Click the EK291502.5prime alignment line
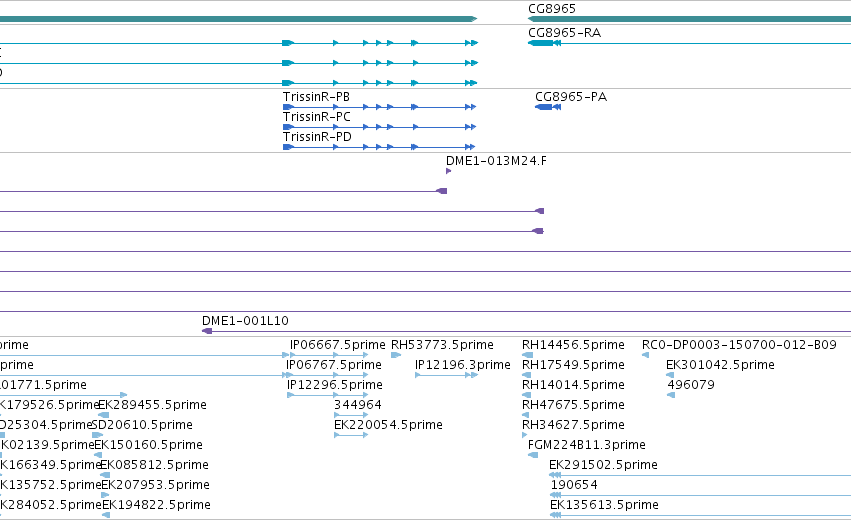Screen dimensions: 851x520 pyautogui.click(x=700, y=475)
